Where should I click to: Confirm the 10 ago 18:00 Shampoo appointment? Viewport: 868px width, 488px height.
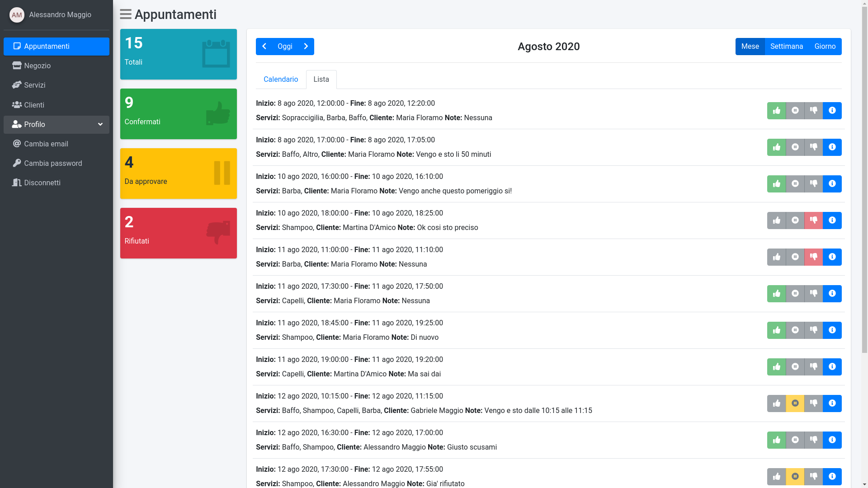[776, 221]
